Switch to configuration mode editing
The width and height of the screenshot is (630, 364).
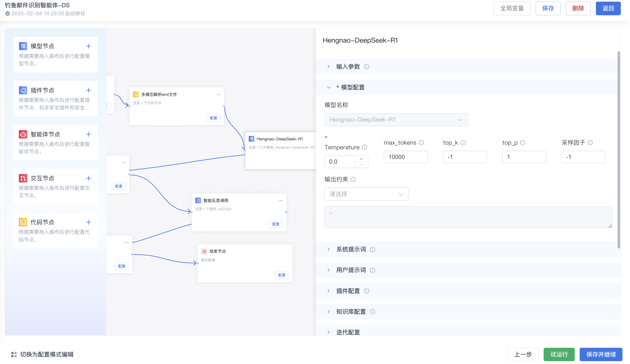[x=47, y=355]
